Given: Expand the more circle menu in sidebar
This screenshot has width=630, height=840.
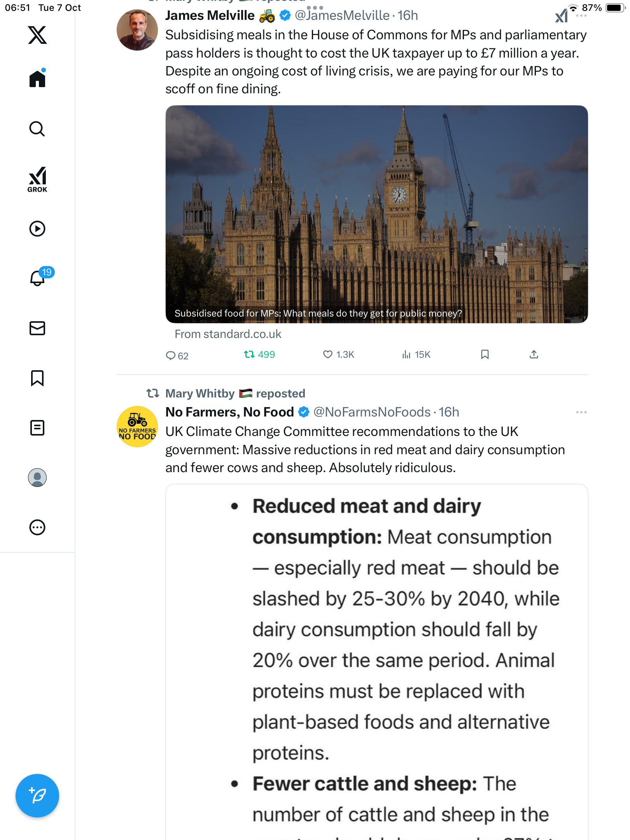Looking at the screenshot, I should pyautogui.click(x=37, y=527).
